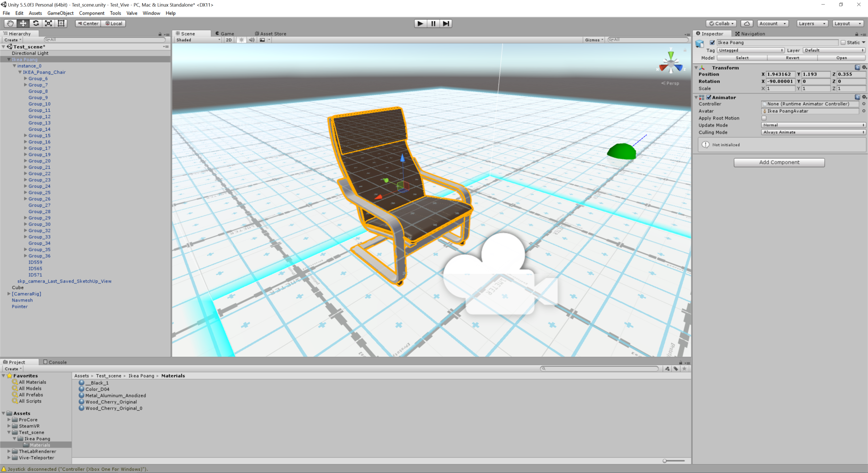Screen dimensions: 868x473
Task: Expand Group_15 in Hierarchy
Action: (x=25, y=136)
